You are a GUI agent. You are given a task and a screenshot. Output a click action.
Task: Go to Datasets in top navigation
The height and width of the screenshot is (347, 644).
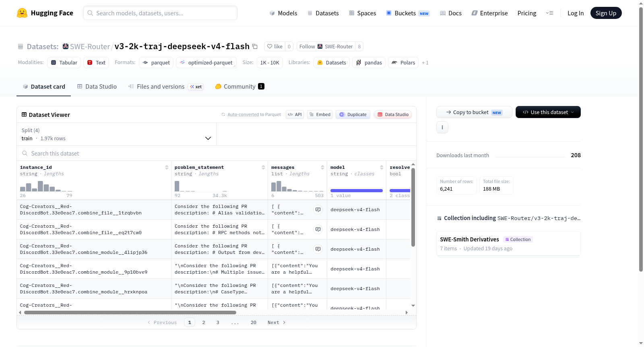pyautogui.click(x=323, y=13)
